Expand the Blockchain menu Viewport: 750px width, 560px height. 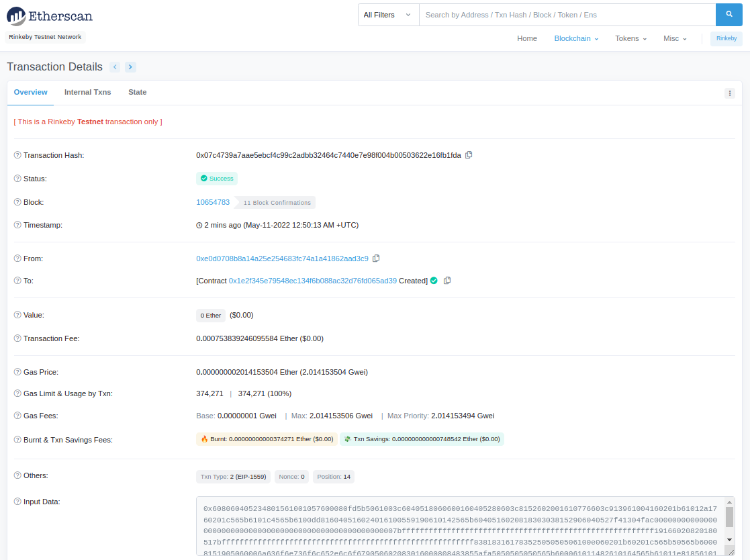coord(576,38)
